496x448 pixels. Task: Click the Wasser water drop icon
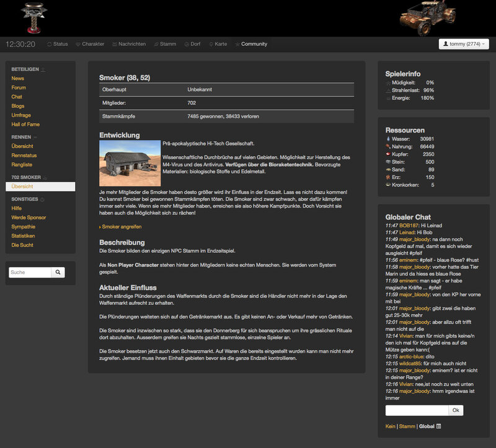(388, 139)
